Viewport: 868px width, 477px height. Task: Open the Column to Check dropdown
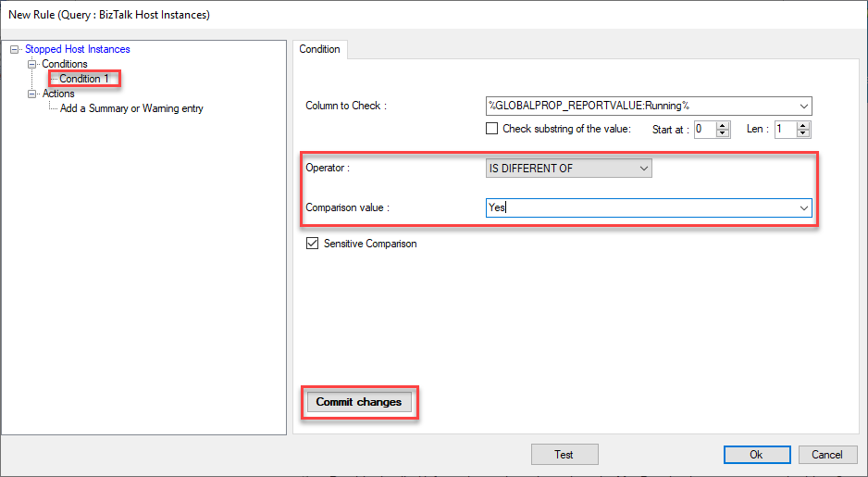pos(803,106)
